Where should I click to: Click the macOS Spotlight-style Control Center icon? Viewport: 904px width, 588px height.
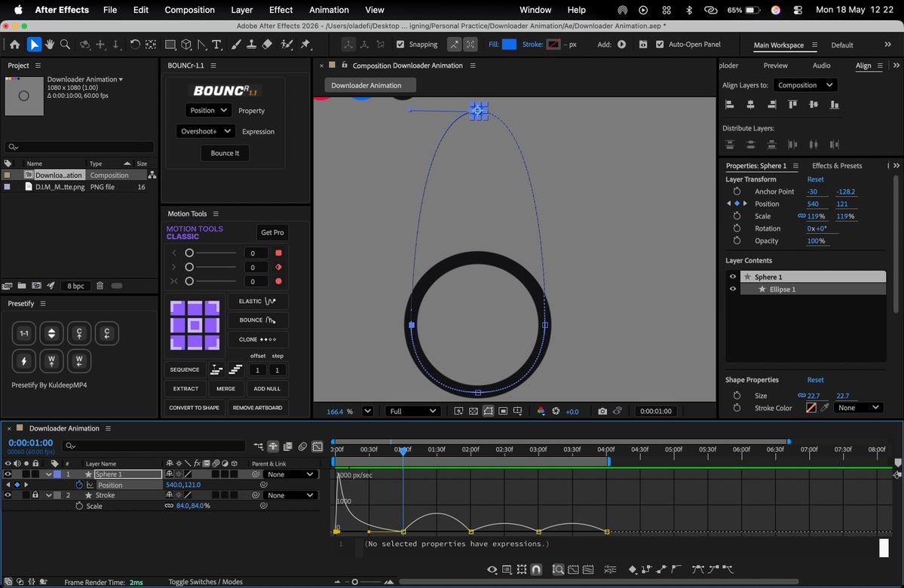(x=798, y=10)
